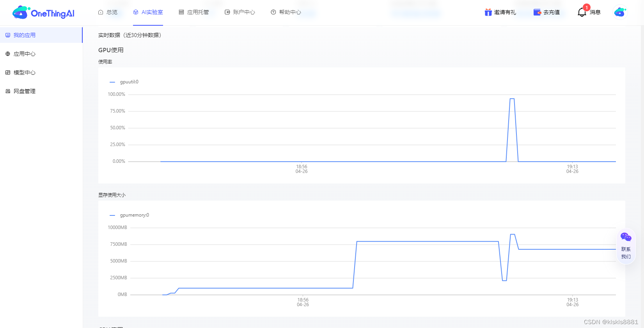Click the 应用中心 globe icon
Image resolution: width=644 pixels, height=328 pixels.
click(8, 54)
